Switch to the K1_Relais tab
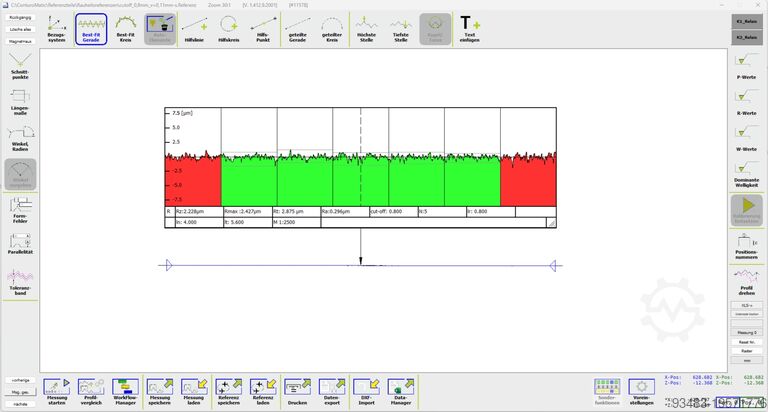The height and width of the screenshot is (412, 768). [745, 20]
